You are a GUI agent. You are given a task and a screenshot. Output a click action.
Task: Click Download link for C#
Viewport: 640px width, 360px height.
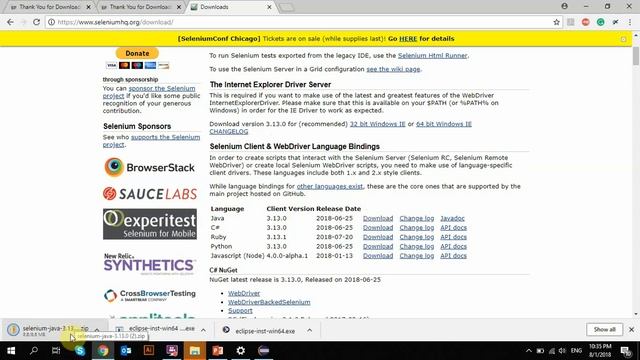pyautogui.click(x=378, y=228)
